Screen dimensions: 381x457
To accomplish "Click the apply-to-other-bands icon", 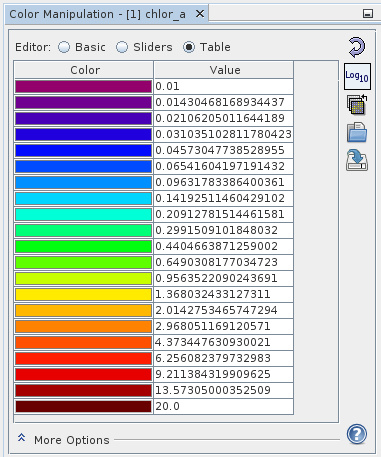I will [357, 105].
